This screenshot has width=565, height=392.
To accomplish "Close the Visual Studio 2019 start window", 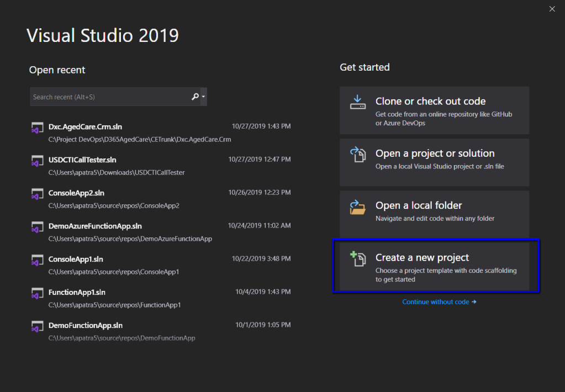I will [552, 9].
